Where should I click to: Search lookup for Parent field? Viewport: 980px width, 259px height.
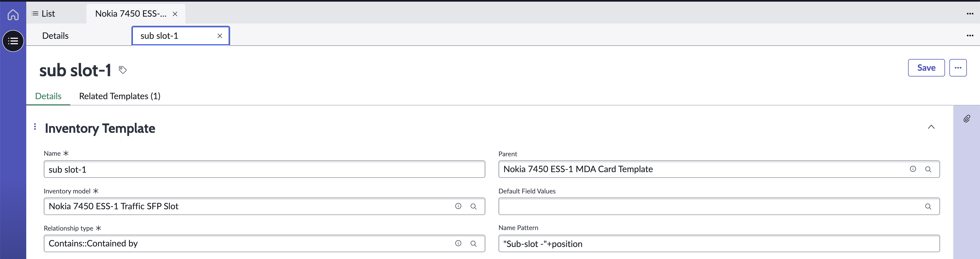coord(928,169)
